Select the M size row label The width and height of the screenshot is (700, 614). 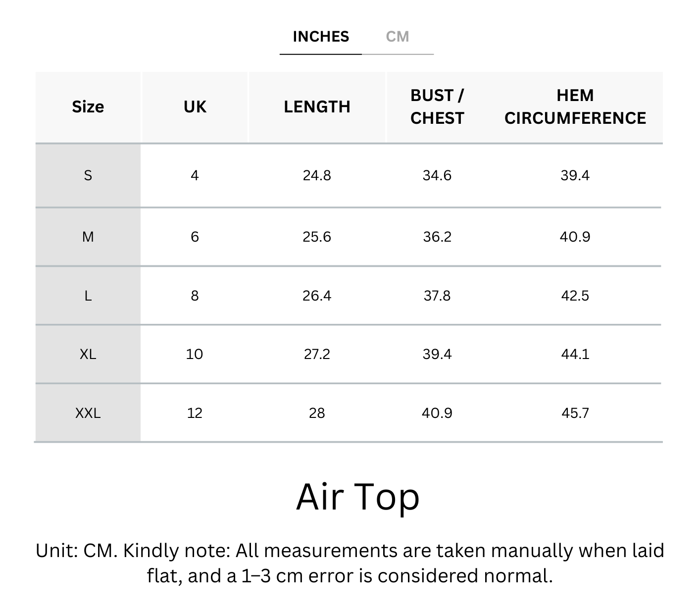pyautogui.click(x=88, y=237)
